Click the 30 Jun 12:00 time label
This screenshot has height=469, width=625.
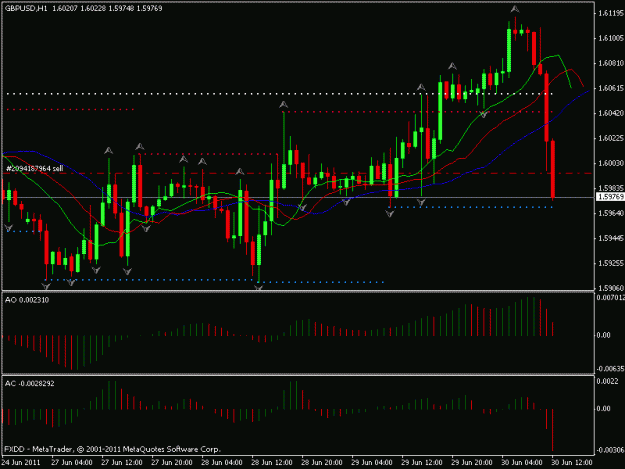572,463
